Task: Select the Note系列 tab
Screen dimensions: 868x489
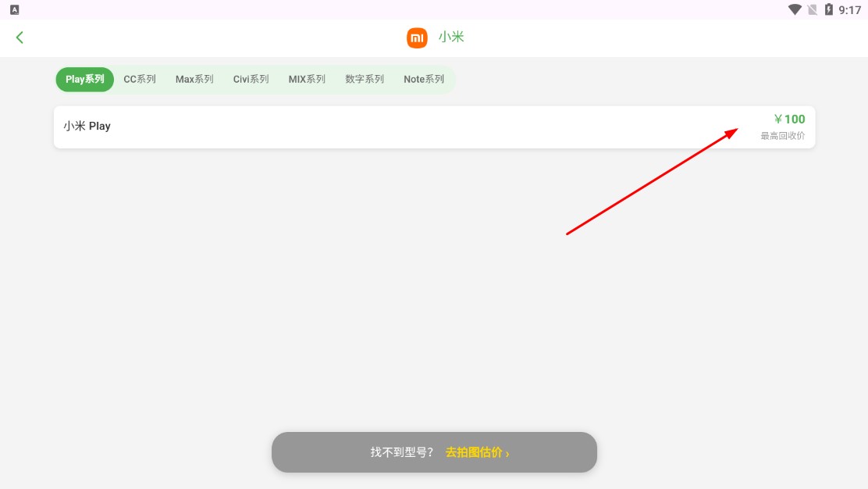Action: (424, 80)
